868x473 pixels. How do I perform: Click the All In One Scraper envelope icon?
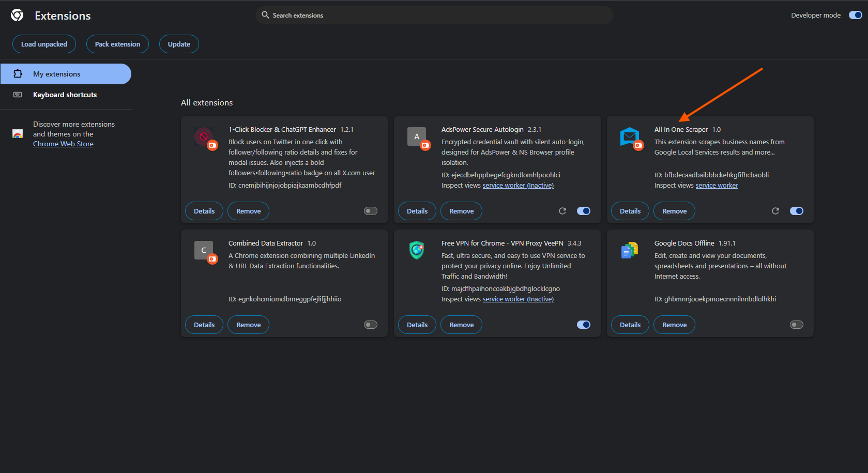pyautogui.click(x=630, y=136)
